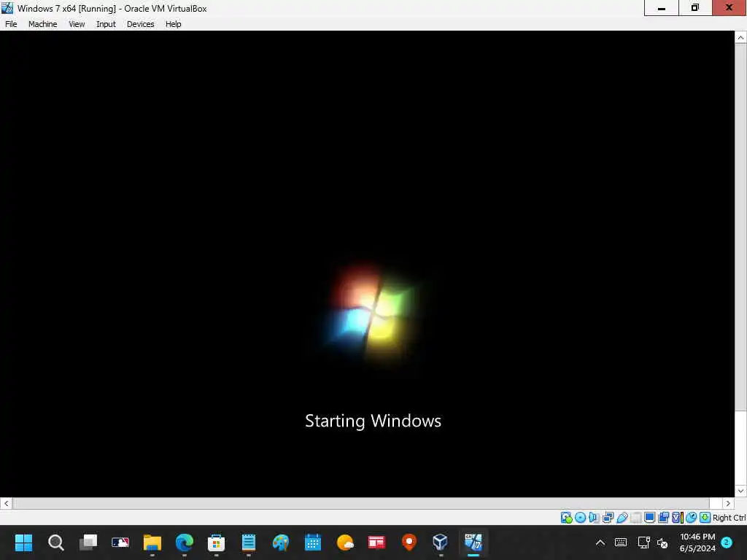Open the Weather app on taskbar
This screenshot has width=747, height=560.
click(x=345, y=542)
